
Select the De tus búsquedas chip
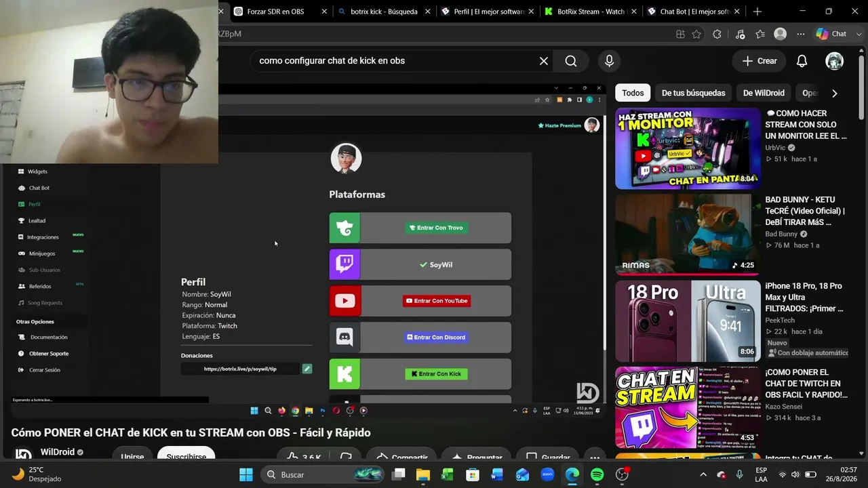[x=693, y=93]
